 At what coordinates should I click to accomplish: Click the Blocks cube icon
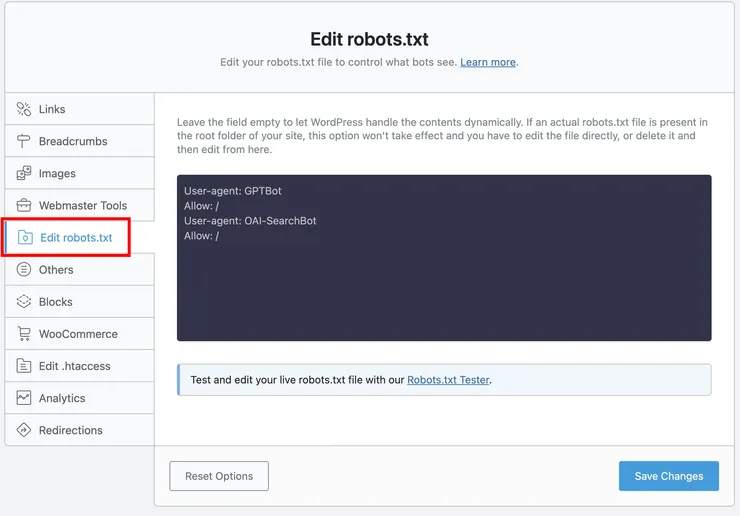click(24, 302)
